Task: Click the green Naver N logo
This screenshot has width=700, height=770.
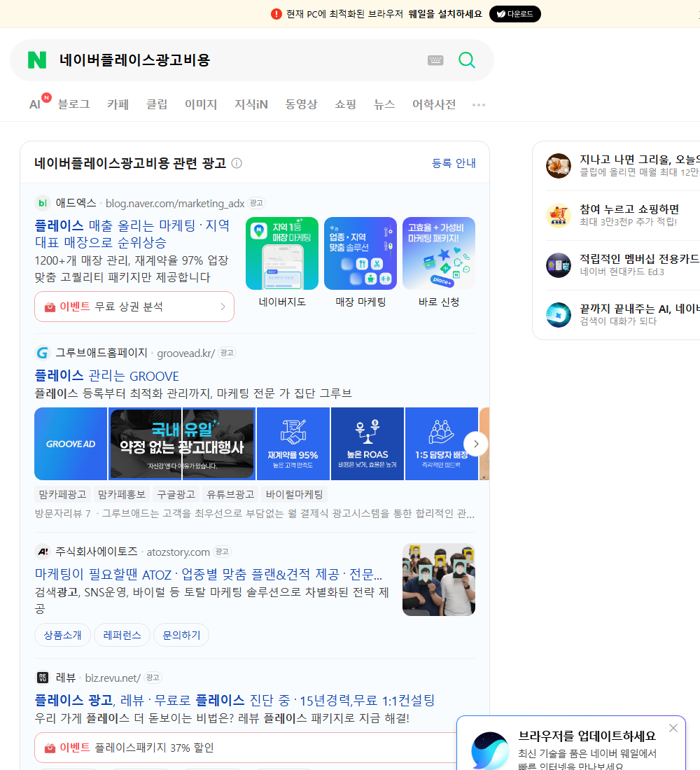Action: click(37, 60)
